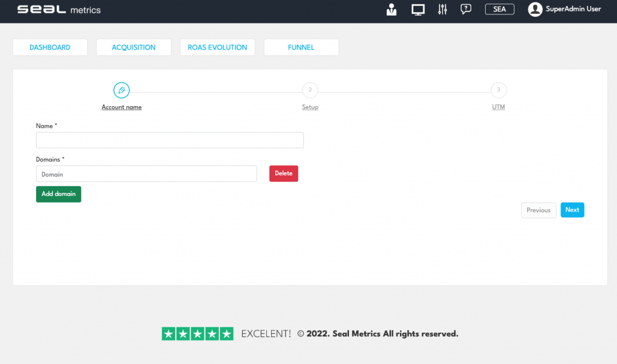Click the person-in-suit icon in header
This screenshot has height=364, width=617.
pyautogui.click(x=392, y=10)
